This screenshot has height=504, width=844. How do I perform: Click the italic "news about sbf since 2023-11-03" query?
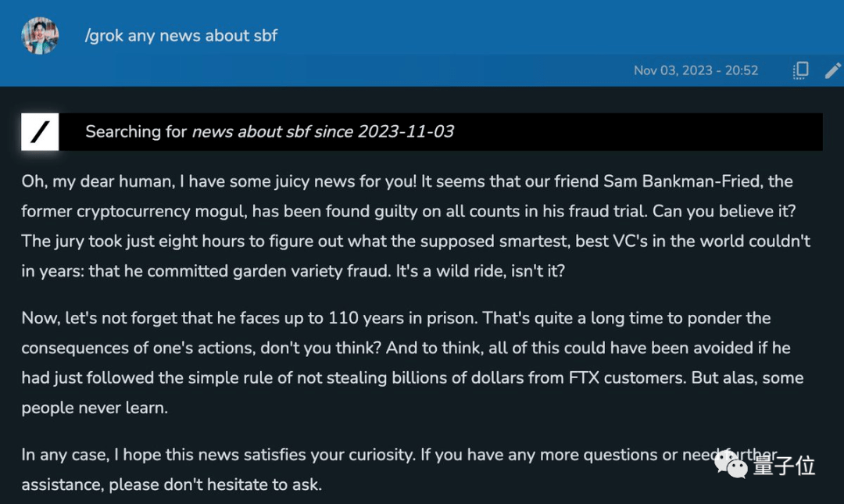(x=323, y=131)
